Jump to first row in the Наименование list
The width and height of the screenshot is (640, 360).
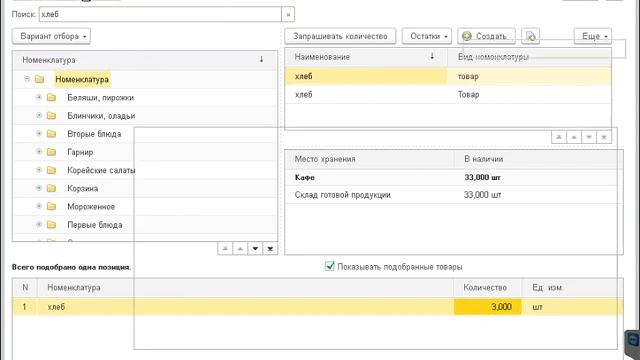559,137
